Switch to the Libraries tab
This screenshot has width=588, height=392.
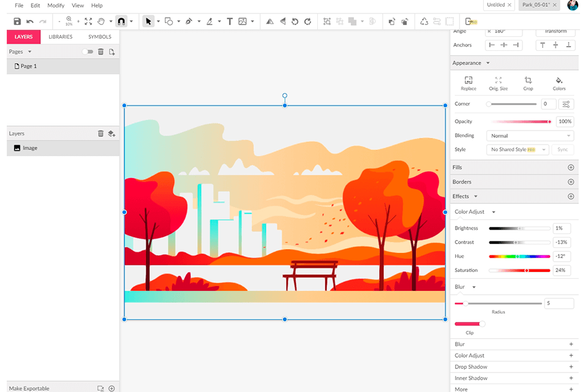tap(61, 37)
